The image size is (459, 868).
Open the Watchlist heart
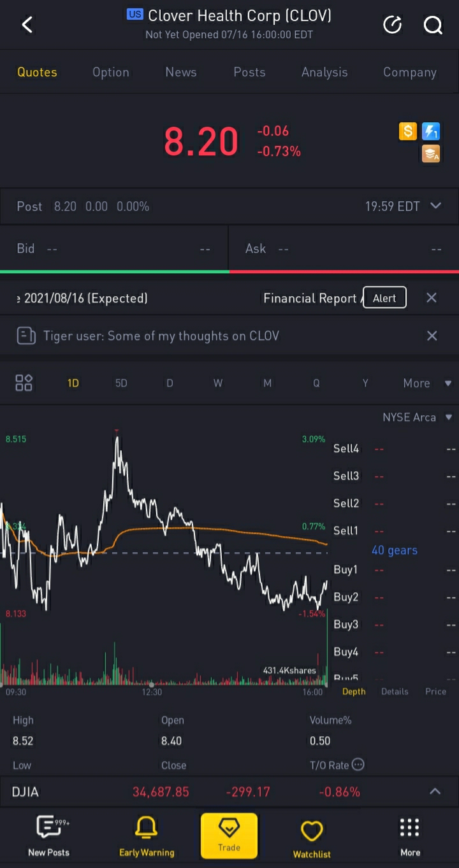pos(312,838)
